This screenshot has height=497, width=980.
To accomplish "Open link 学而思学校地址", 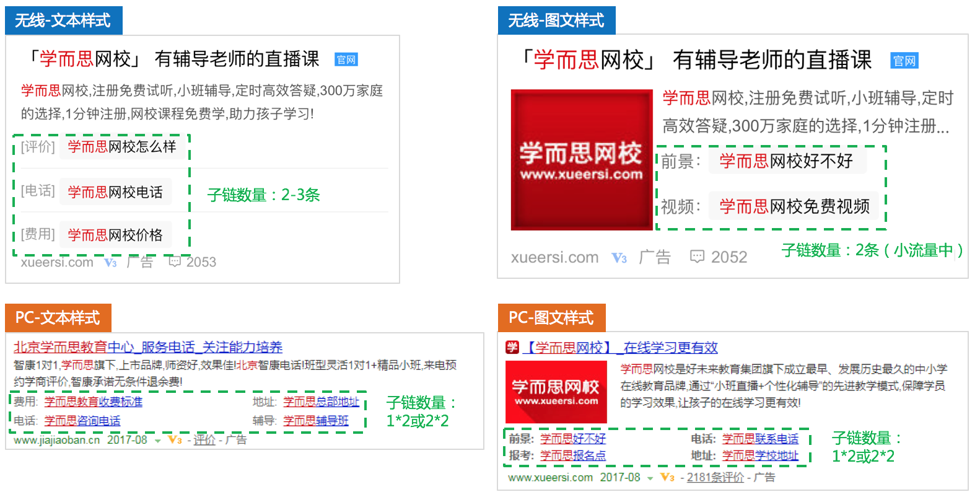I will click(760, 455).
